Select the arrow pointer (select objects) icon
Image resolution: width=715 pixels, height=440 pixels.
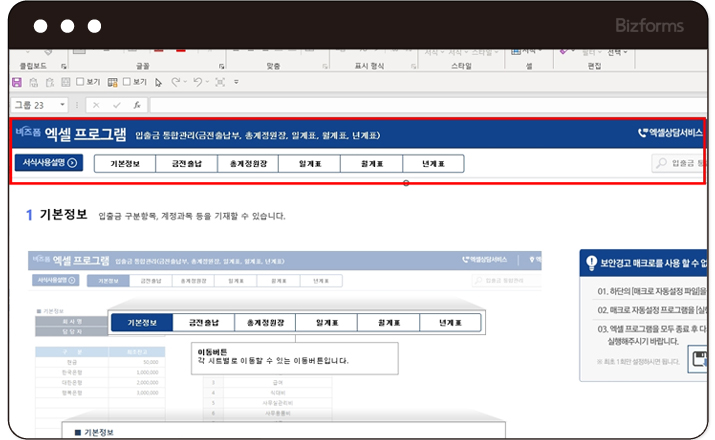159,82
